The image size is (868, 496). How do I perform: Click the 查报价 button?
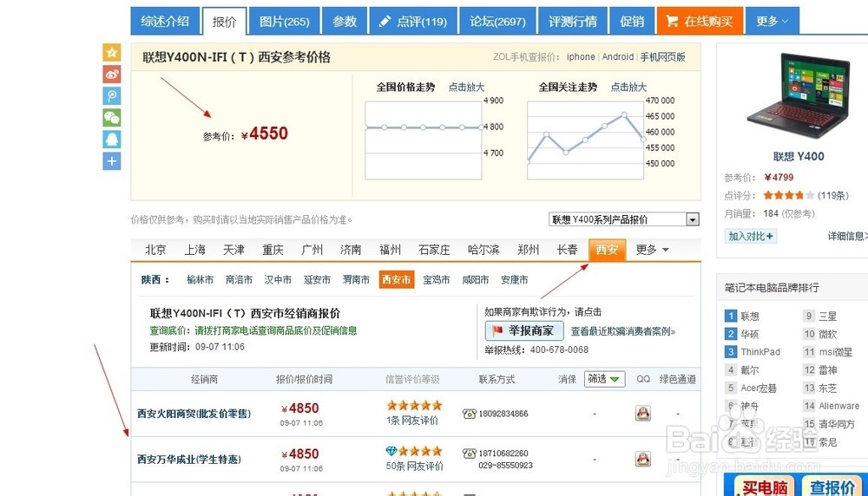832,486
